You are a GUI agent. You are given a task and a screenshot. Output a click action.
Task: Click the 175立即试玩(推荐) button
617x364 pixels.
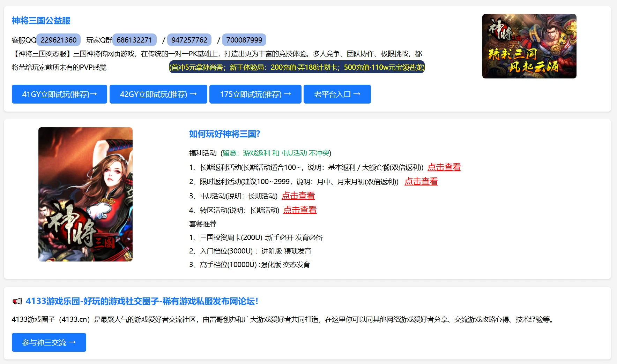[x=255, y=94]
